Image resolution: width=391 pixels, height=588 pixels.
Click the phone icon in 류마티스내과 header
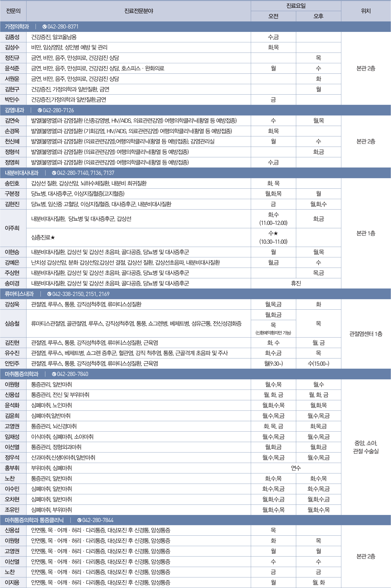(x=49, y=294)
